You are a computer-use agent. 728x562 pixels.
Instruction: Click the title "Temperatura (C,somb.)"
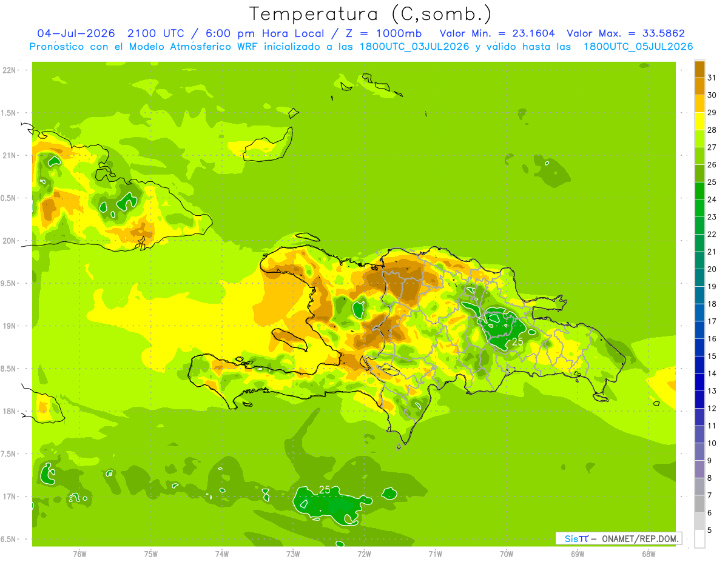click(370, 14)
